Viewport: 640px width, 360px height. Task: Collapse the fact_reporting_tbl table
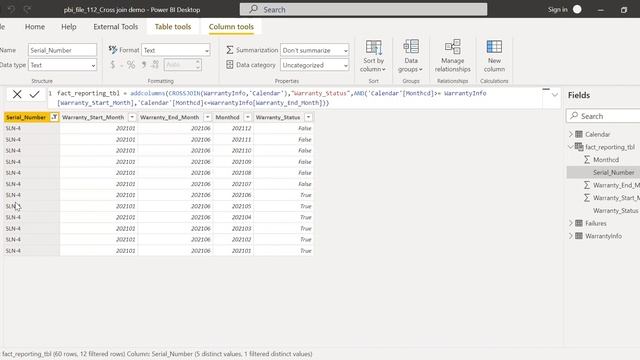tap(571, 147)
